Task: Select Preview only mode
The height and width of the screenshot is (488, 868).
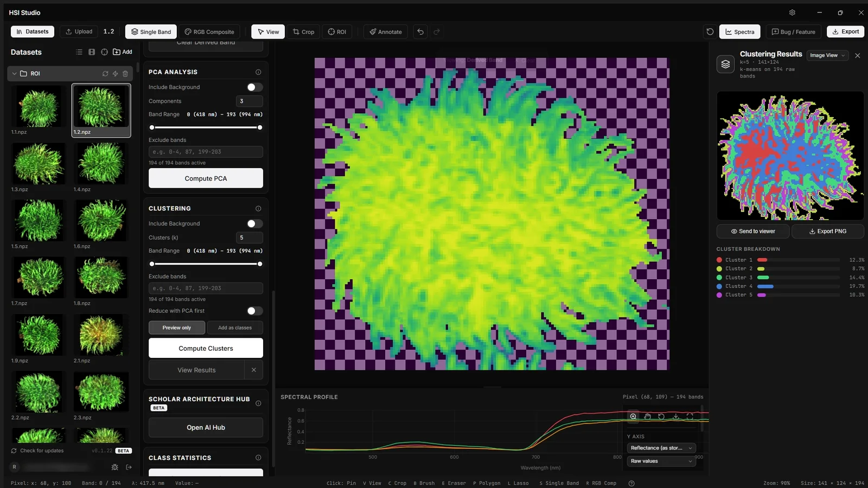Action: 177,328
